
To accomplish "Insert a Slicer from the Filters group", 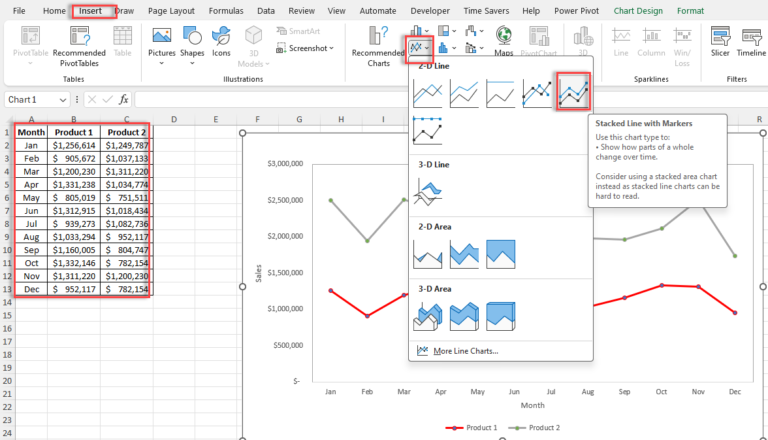I will tap(720, 42).
